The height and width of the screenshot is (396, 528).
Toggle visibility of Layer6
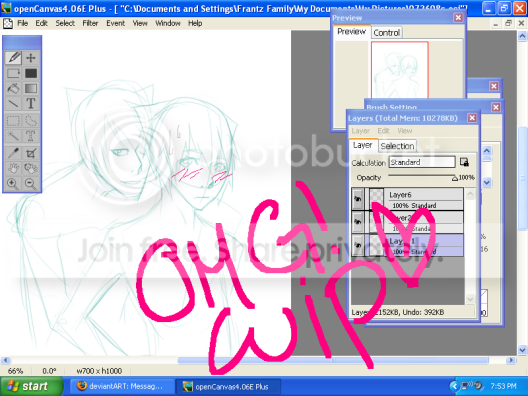[x=358, y=199]
